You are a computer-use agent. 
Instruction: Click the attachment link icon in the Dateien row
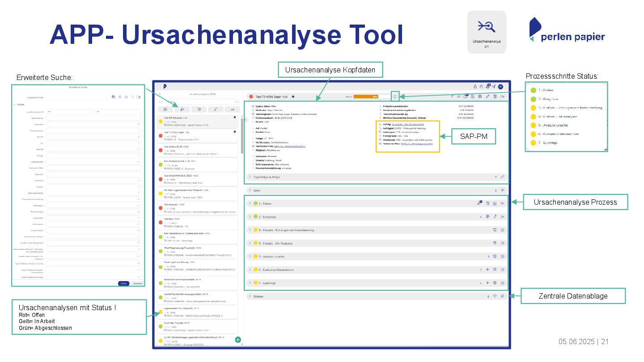[502, 296]
